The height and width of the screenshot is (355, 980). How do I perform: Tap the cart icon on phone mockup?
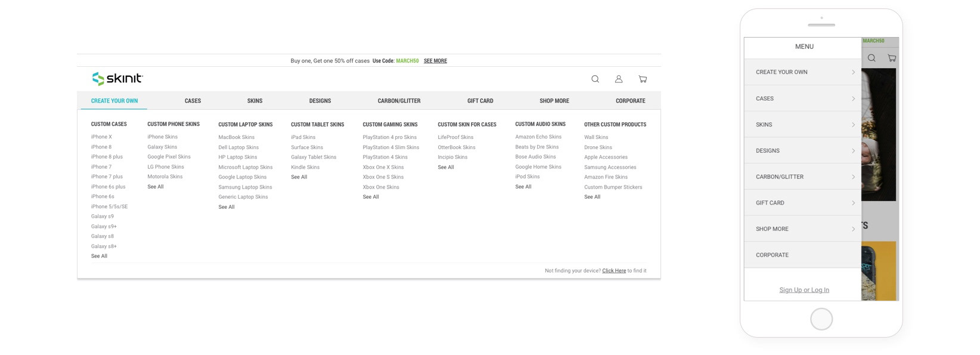[892, 58]
